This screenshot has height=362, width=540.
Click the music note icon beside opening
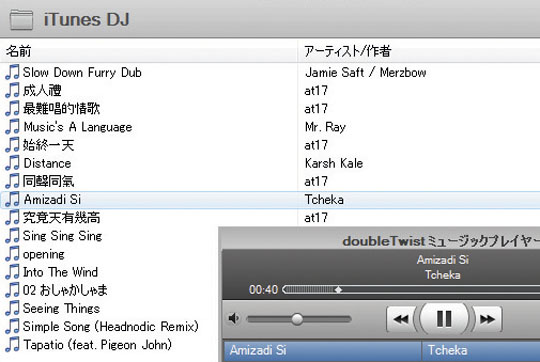pyautogui.click(x=12, y=254)
